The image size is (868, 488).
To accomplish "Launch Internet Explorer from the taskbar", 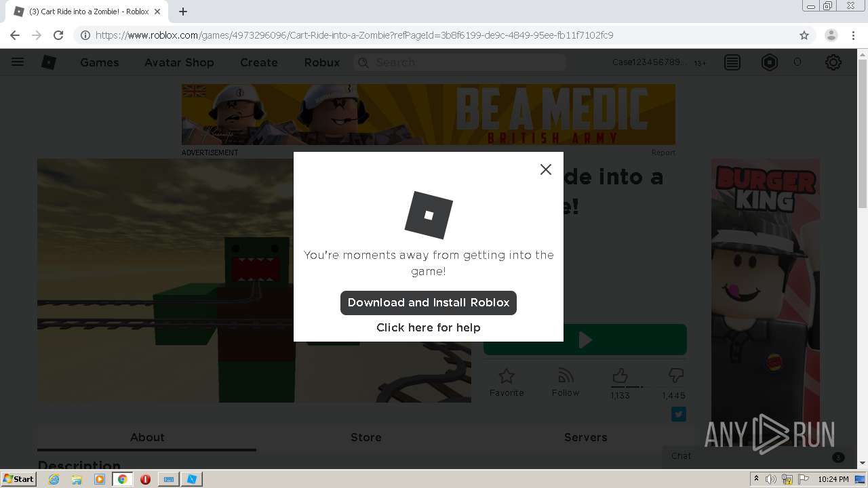I will [x=54, y=479].
